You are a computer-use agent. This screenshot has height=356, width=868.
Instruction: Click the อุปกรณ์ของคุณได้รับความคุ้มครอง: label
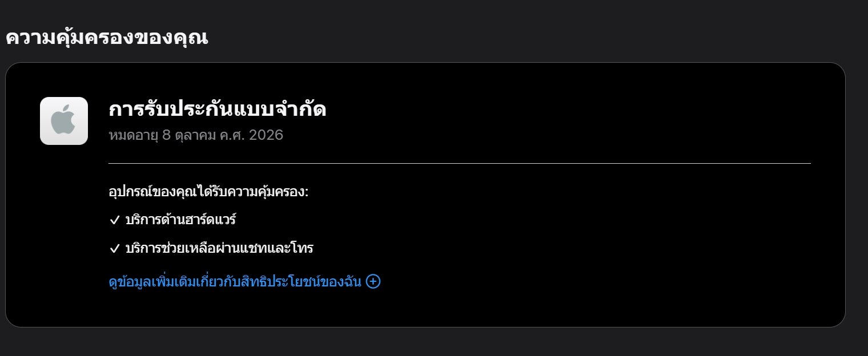tap(208, 192)
